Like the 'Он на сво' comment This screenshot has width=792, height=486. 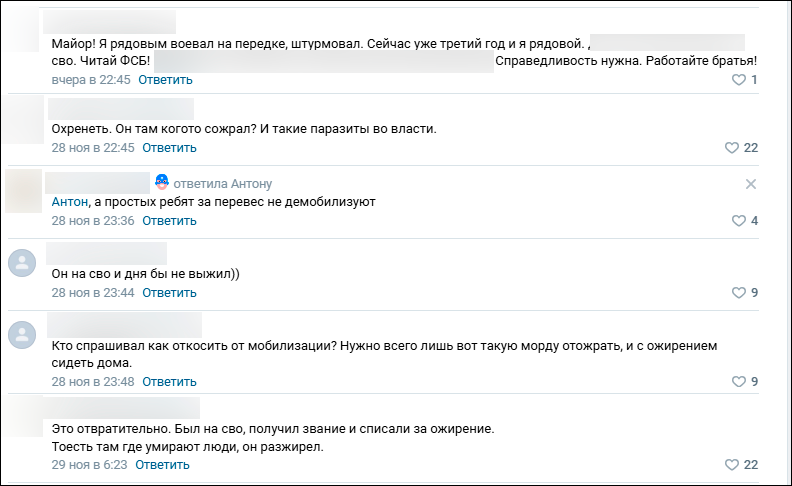739,293
